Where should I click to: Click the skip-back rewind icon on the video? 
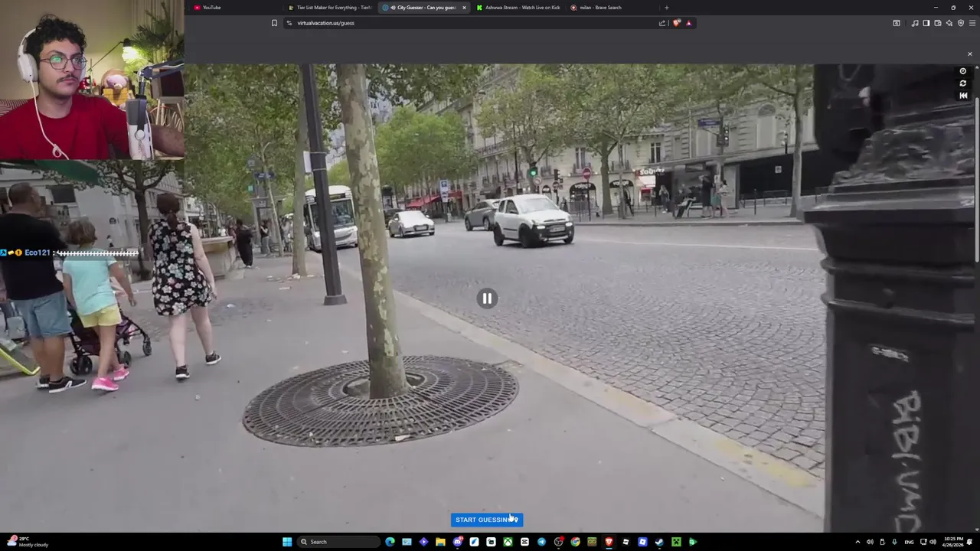tap(963, 96)
